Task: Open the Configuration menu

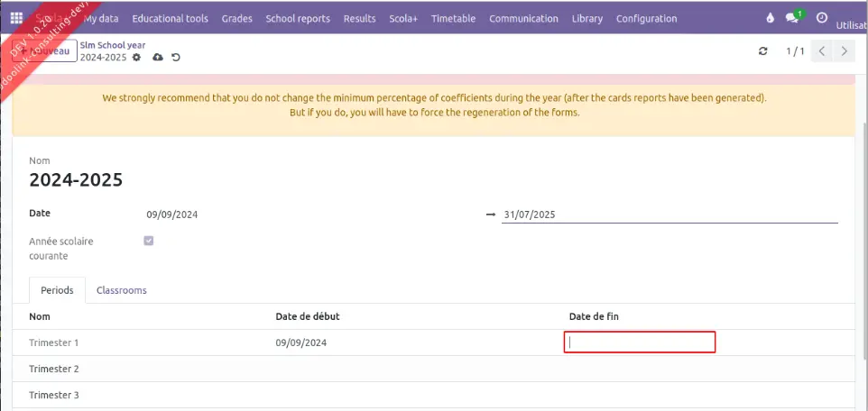Action: point(646,18)
